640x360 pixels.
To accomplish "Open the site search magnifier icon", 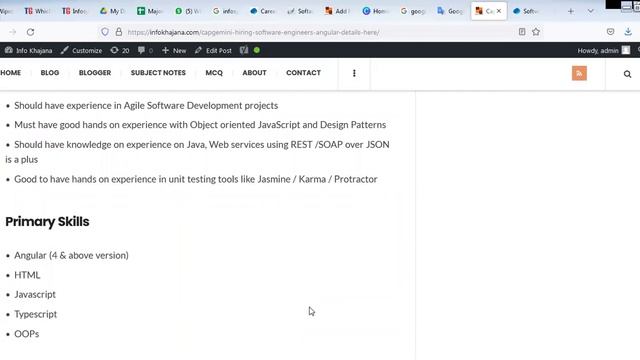I will (x=627, y=74).
